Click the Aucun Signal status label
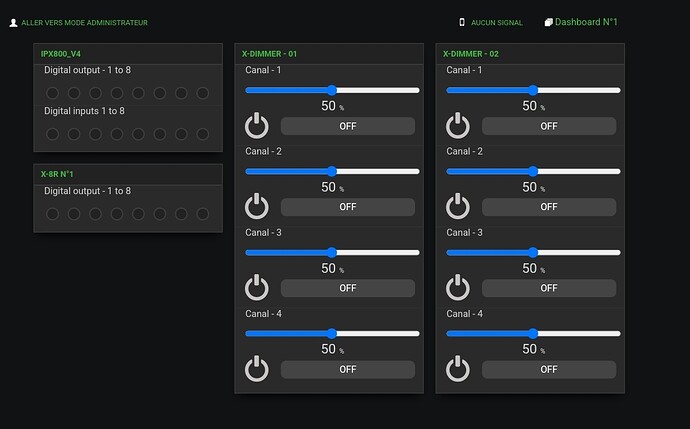 (x=497, y=22)
